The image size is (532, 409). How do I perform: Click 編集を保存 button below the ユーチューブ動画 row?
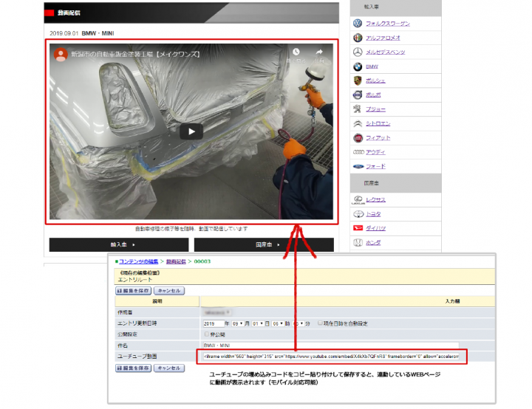pos(133,368)
